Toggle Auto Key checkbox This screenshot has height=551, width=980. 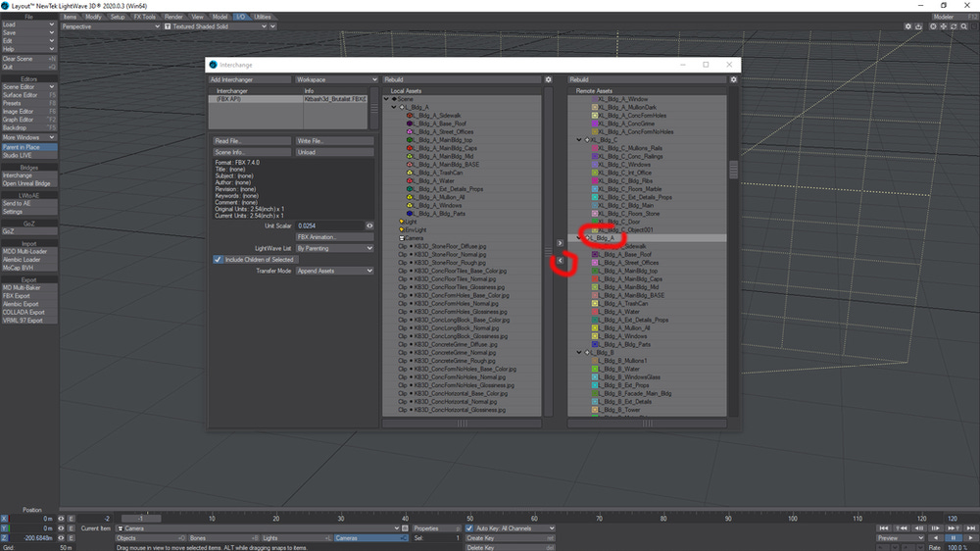tap(469, 528)
